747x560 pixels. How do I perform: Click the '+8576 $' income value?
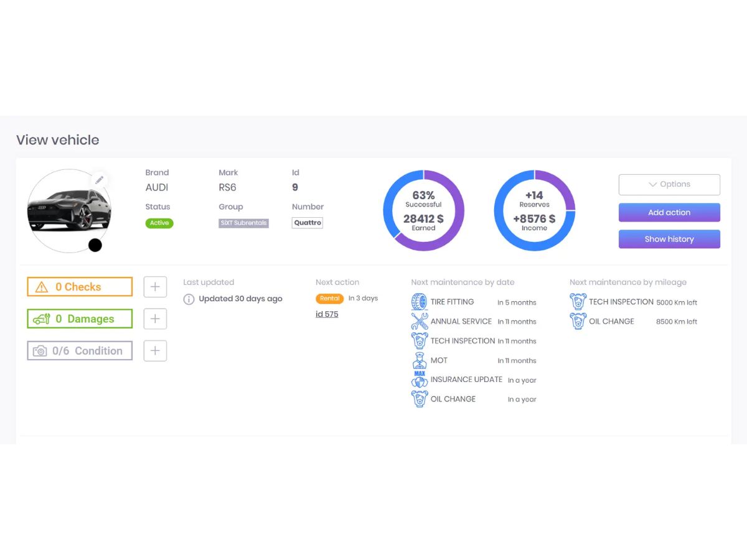pos(534,218)
